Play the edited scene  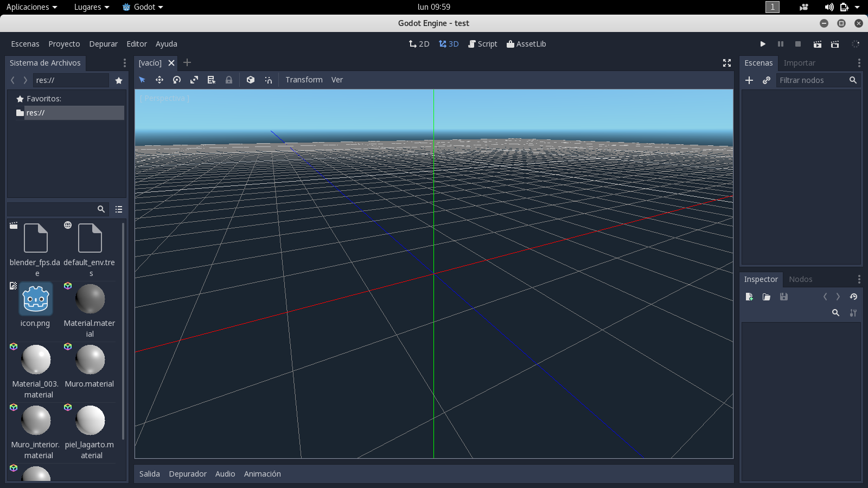click(818, 44)
